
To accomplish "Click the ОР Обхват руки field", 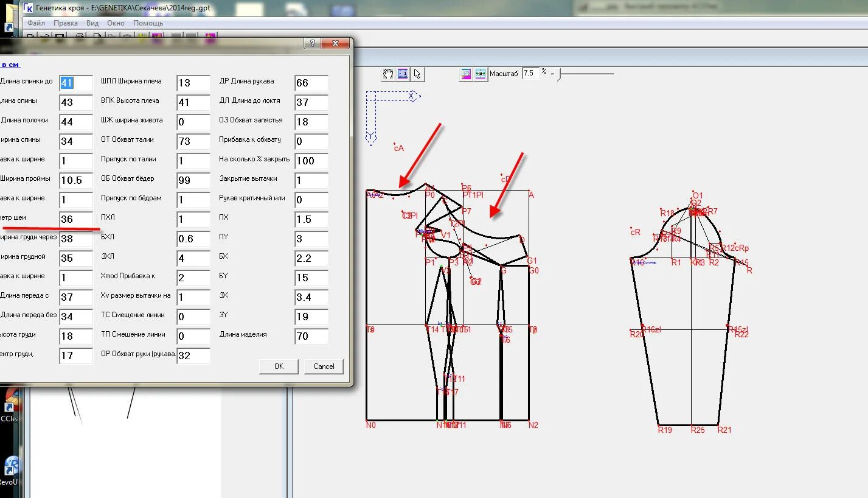I will [193, 356].
